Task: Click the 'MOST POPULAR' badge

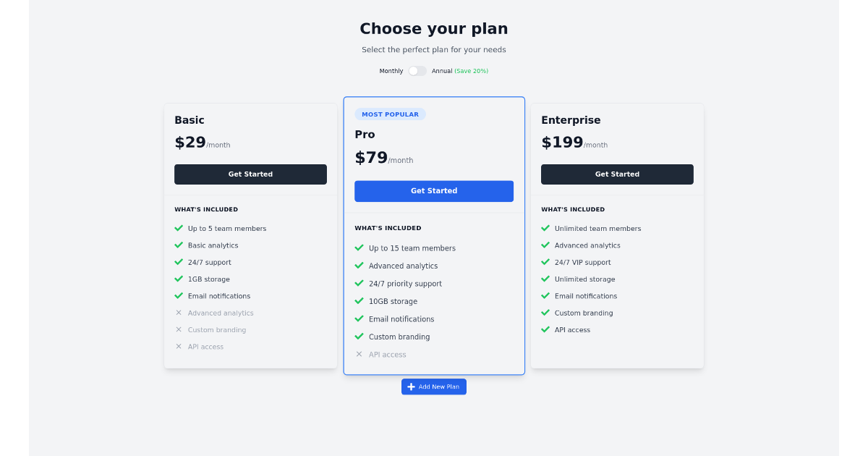Action: tap(391, 114)
